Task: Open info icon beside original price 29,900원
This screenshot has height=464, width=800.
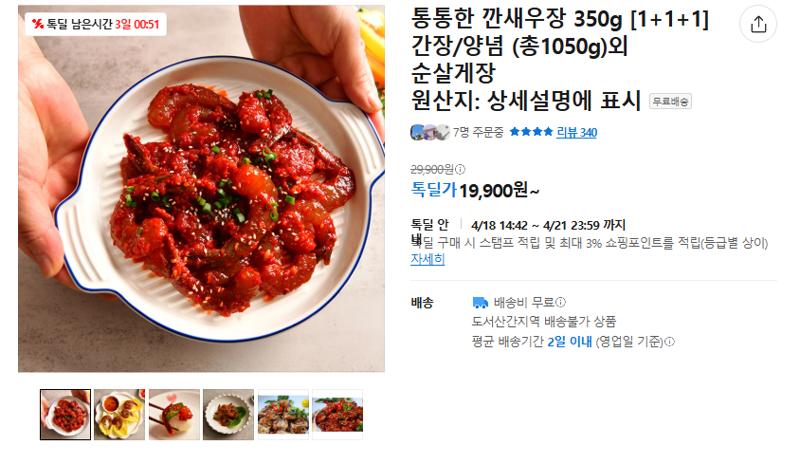Action: coord(460,169)
